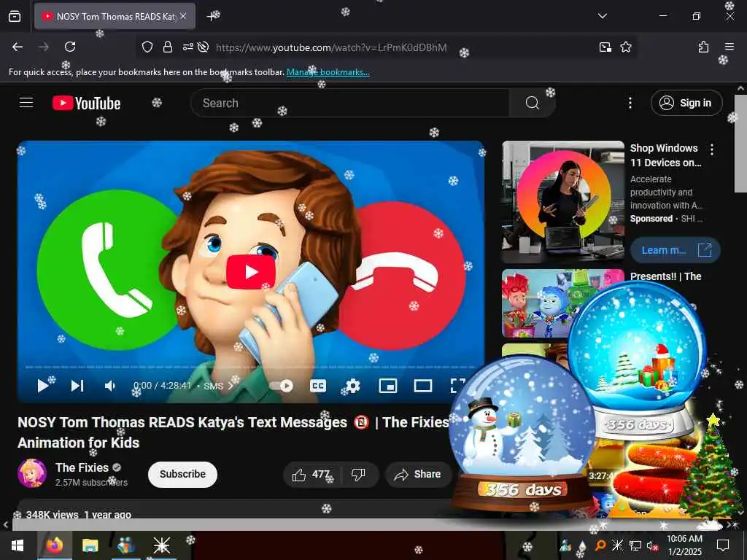Image resolution: width=747 pixels, height=560 pixels.
Task: Open The Fixies channel name
Action: pos(82,467)
